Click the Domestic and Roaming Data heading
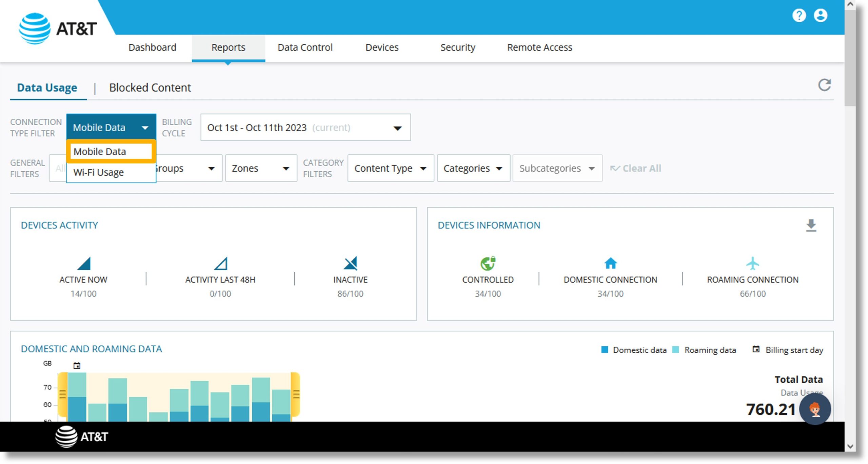The height and width of the screenshot is (464, 868). tap(92, 349)
